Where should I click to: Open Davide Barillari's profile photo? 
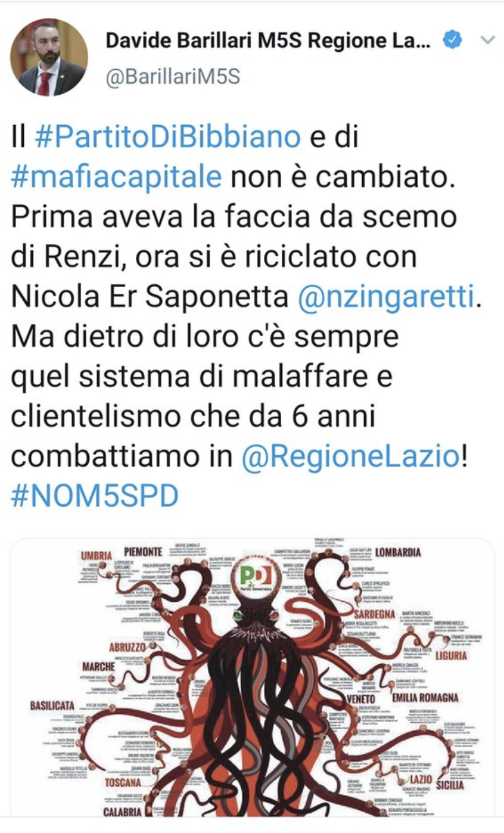[49, 57]
